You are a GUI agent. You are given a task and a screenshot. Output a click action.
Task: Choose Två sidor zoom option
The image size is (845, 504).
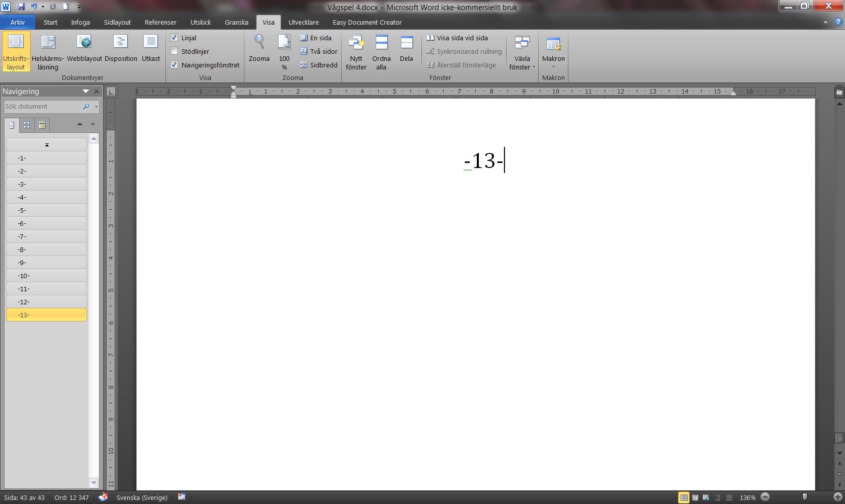click(319, 51)
